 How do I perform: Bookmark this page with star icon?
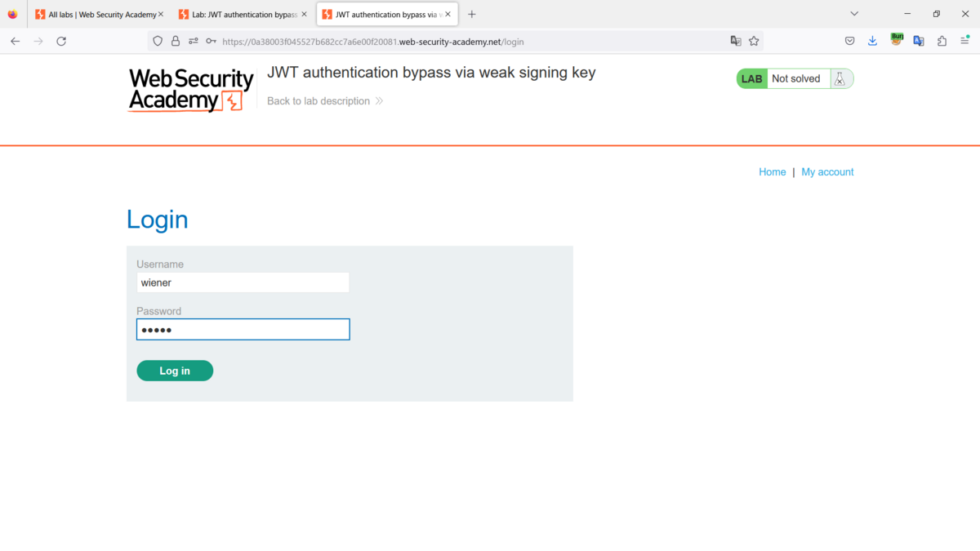(754, 41)
